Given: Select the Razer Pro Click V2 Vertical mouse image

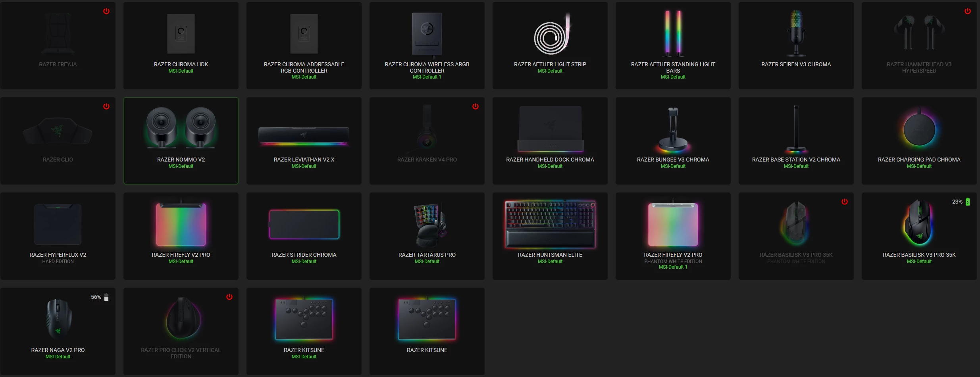Looking at the screenshot, I should pos(183,318).
